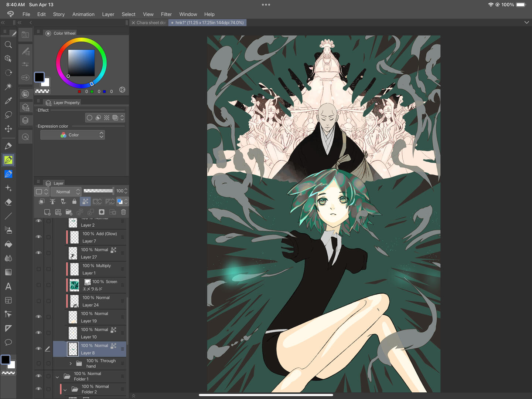
Task: Open the Expression color dropdown
Action: click(x=72, y=135)
